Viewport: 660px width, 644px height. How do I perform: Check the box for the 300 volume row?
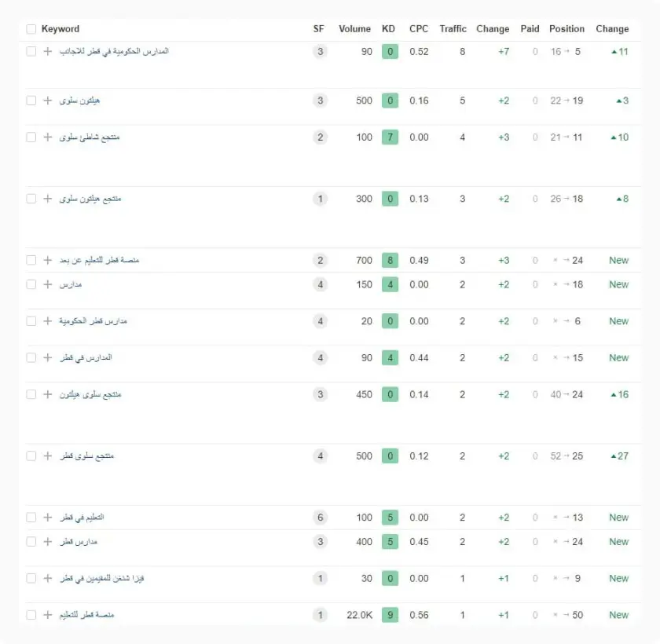click(x=31, y=199)
